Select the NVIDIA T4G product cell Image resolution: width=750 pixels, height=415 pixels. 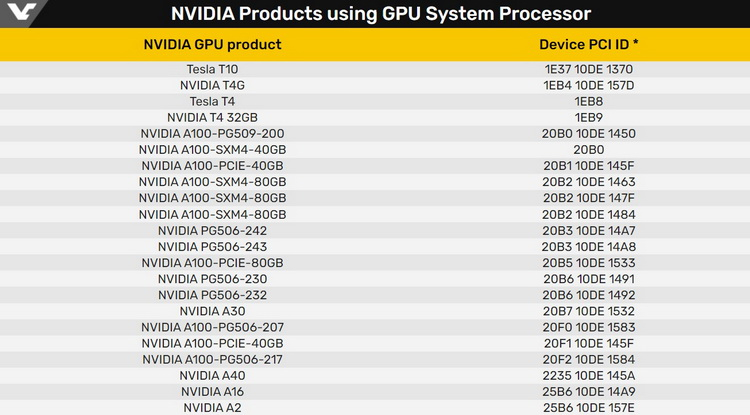click(x=213, y=86)
